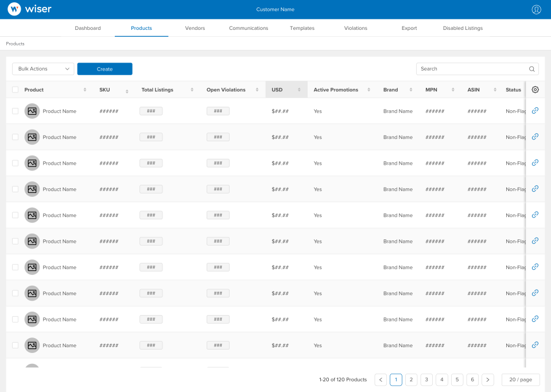
Task: Open sort options on the Brand column
Action: click(410, 90)
